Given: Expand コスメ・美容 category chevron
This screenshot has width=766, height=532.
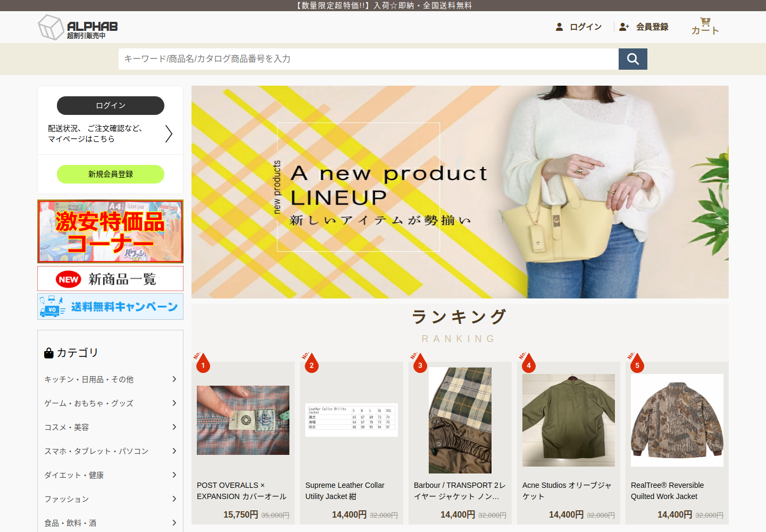Looking at the screenshot, I should click(x=174, y=427).
